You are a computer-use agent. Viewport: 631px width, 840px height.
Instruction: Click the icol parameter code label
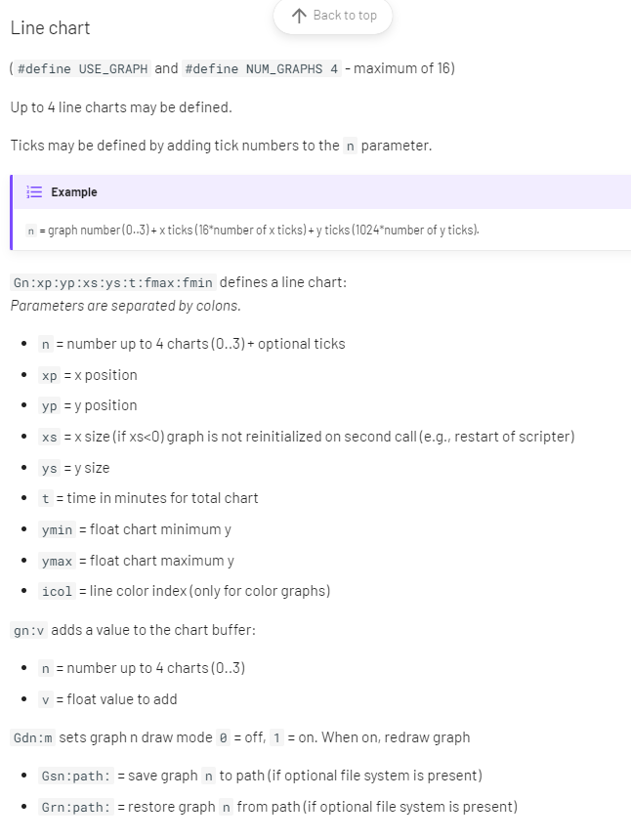click(x=57, y=592)
